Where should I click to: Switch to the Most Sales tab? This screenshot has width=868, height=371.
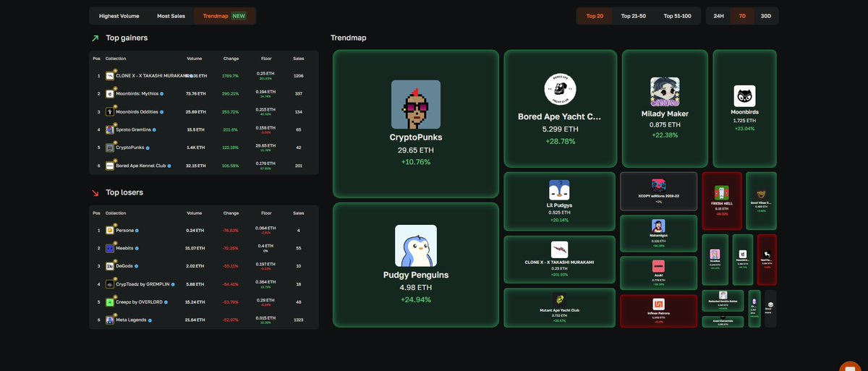[171, 16]
